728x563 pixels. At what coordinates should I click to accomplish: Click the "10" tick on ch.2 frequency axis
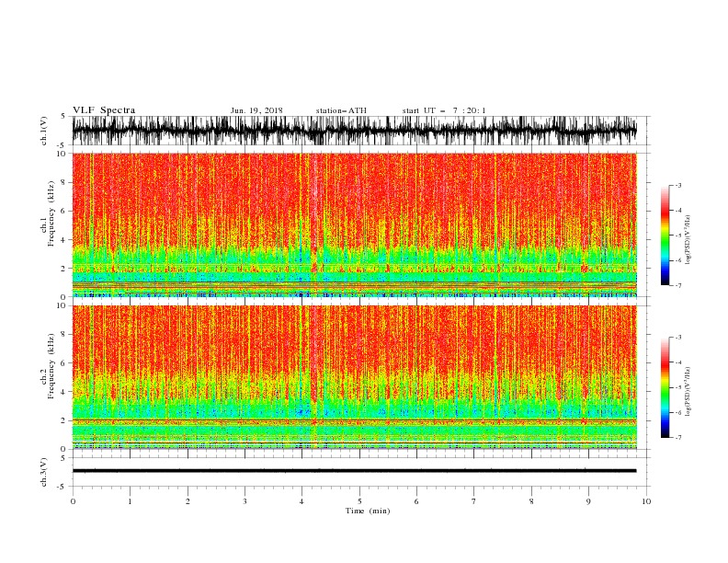pos(63,305)
